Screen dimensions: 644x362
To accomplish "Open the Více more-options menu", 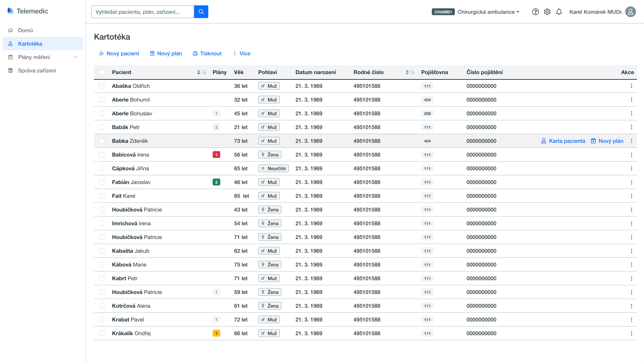I will pos(241,54).
